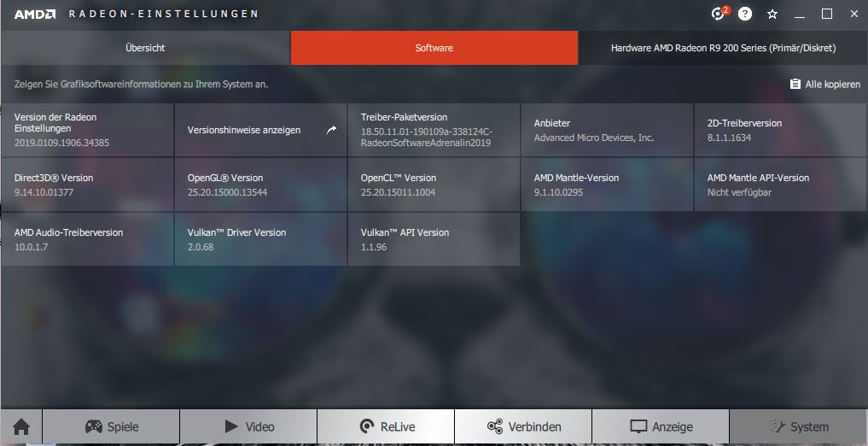Click Vulkan API value 1.1.96
This screenshot has width=868, height=446.
374,247
